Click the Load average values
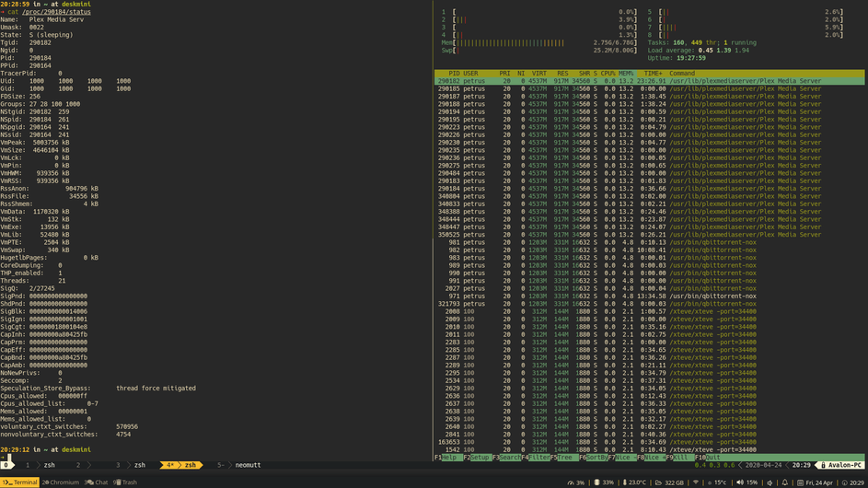 pyautogui.click(x=723, y=51)
